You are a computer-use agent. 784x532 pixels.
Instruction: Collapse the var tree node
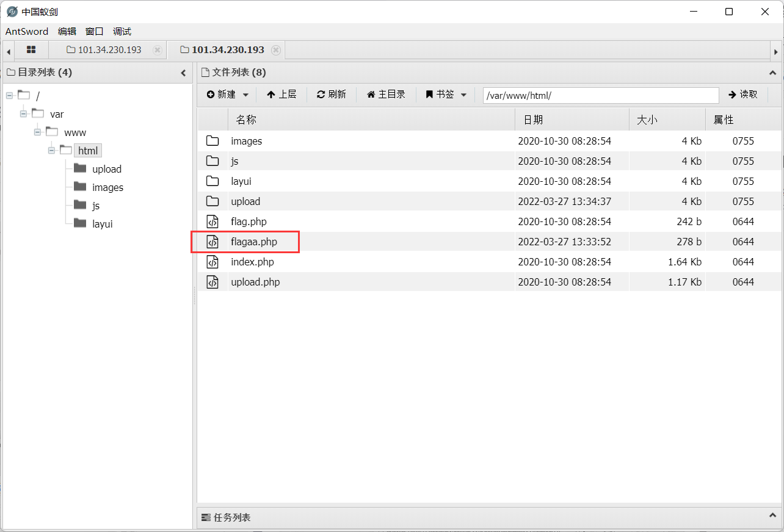pos(23,114)
